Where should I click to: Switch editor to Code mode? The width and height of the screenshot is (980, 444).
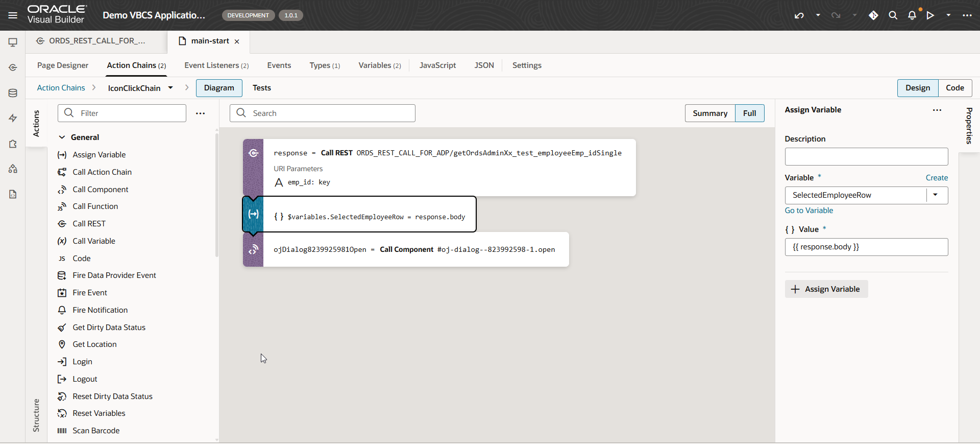tap(954, 88)
